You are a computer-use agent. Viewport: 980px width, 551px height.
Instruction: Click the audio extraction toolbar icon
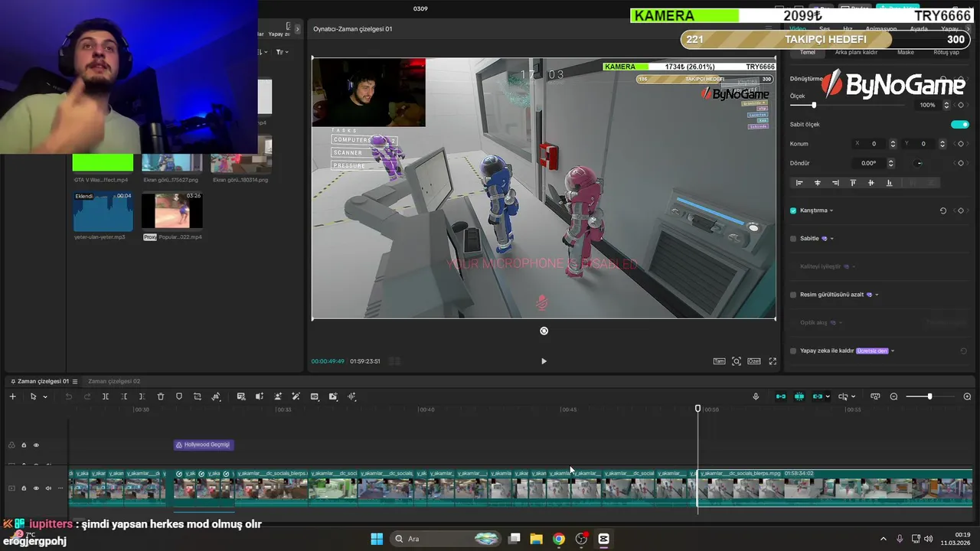[x=260, y=396]
